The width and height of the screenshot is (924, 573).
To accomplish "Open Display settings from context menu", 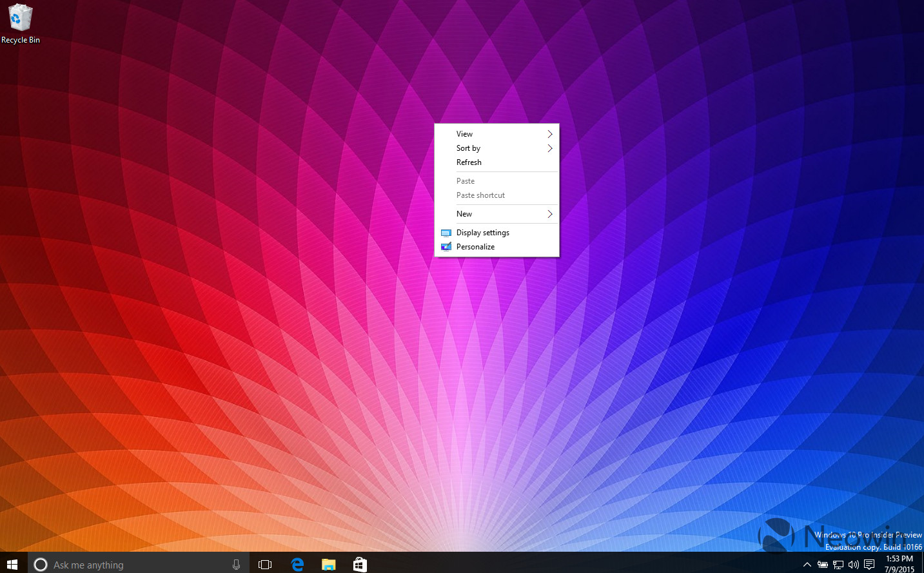I will (497, 233).
